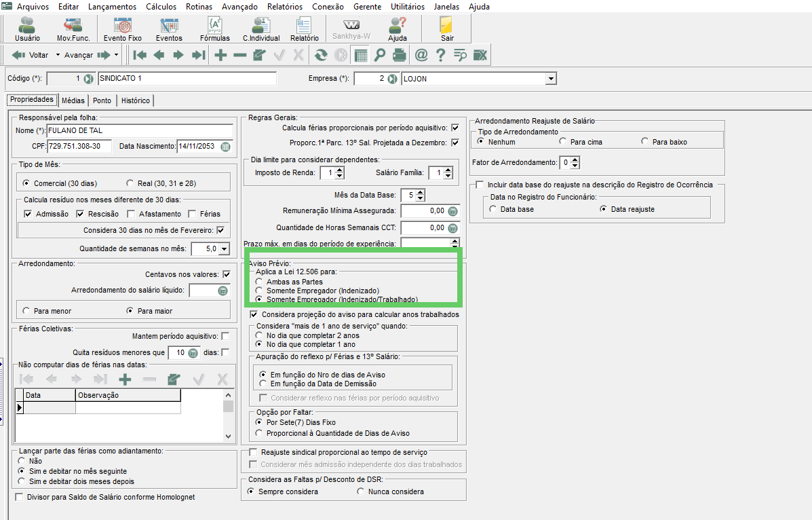
Task: Adjust the Fator de Arredondamento spinner
Action: [x=575, y=163]
